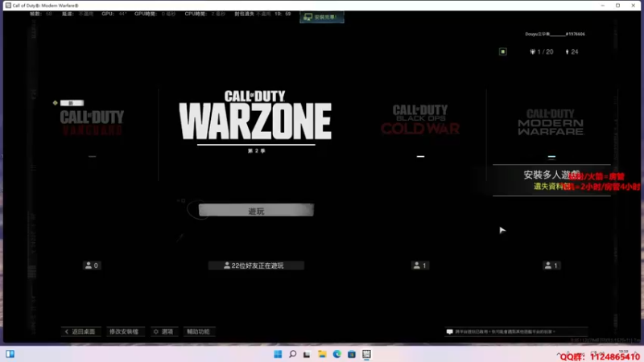Viewport: 644px width, 362px height.
Task: Select the Call of Duty Vanguard game tile
Action: pyautogui.click(x=92, y=122)
